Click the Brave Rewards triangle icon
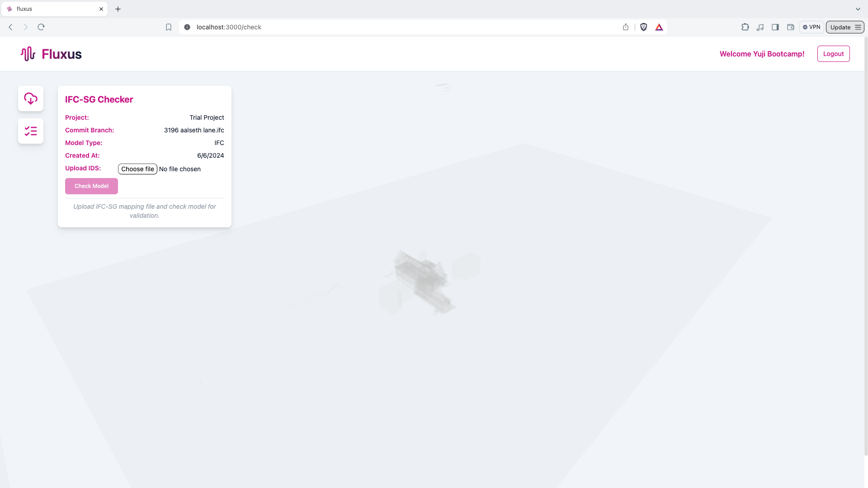The height and width of the screenshot is (488, 868). pos(659,27)
